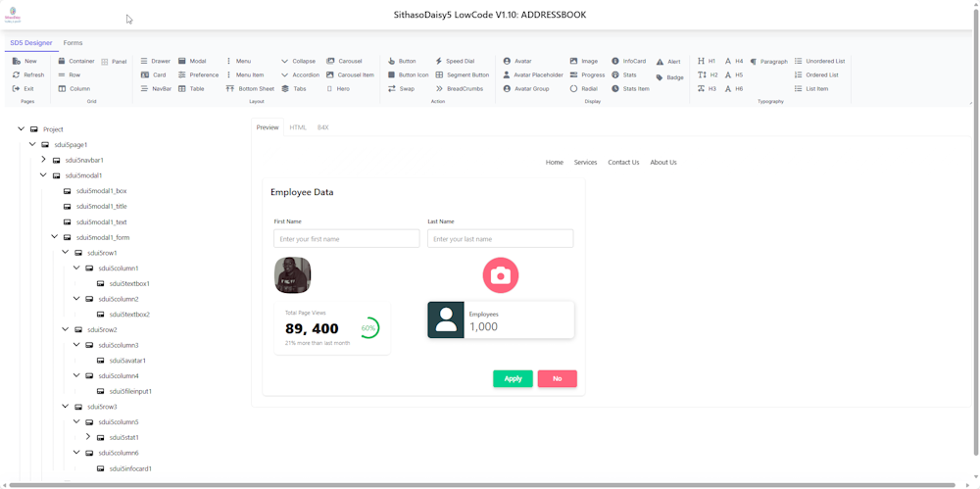Insert a Paragraph typography element
980x489 pixels.
768,62
